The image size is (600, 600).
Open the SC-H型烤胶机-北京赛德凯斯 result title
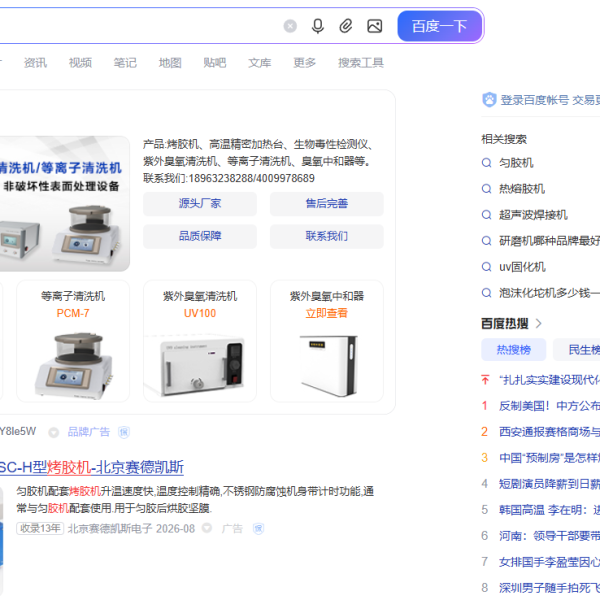click(91, 468)
